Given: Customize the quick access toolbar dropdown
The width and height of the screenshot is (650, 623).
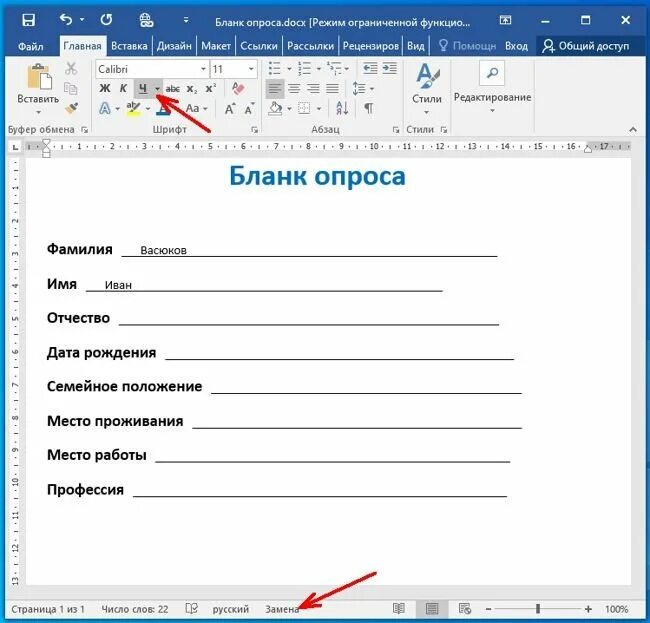Looking at the screenshot, I should click(186, 19).
